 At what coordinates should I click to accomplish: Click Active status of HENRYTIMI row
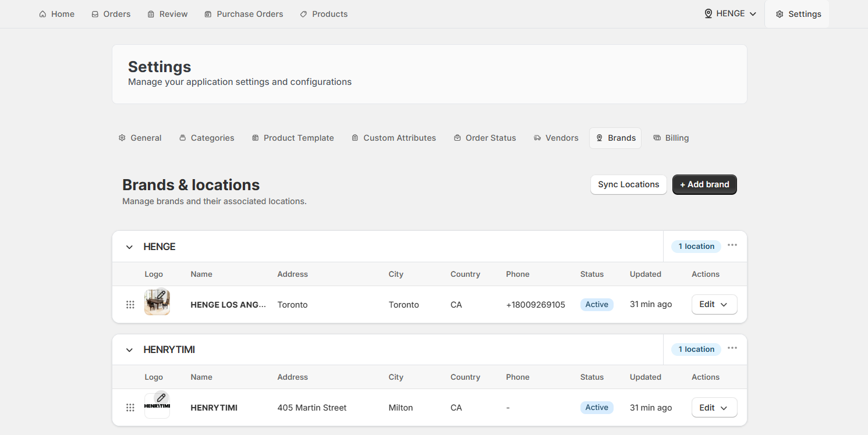(597, 408)
